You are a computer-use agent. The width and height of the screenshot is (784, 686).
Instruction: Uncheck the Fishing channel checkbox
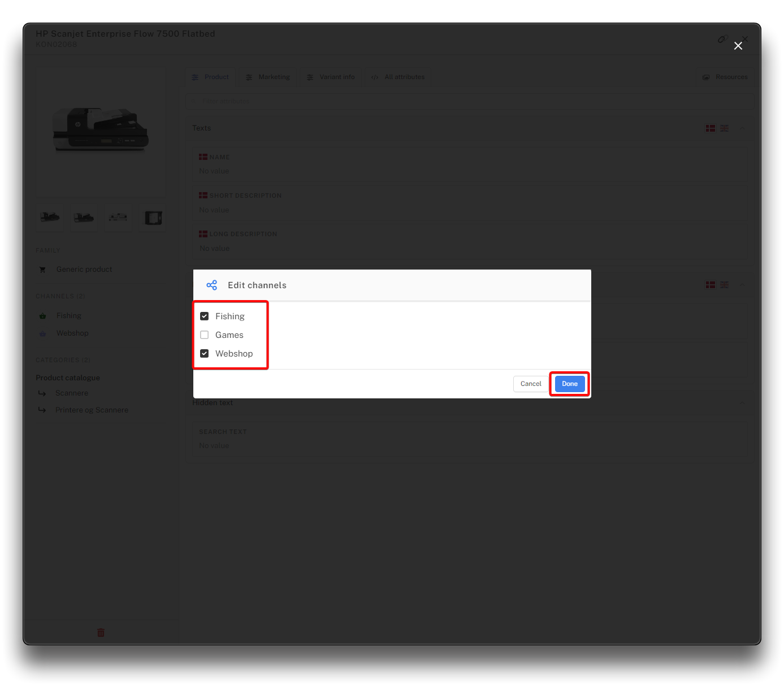pyautogui.click(x=205, y=316)
